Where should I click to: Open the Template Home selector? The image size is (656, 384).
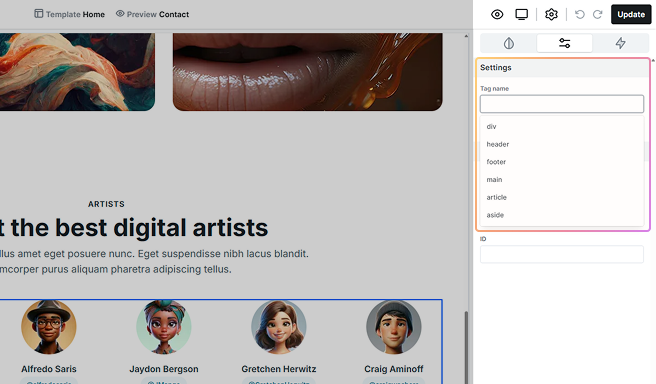click(x=69, y=14)
